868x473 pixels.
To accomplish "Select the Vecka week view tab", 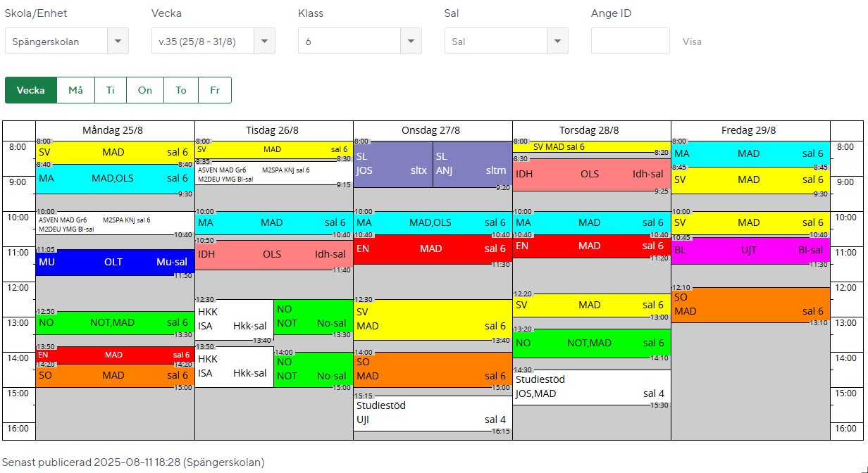I will tap(31, 90).
